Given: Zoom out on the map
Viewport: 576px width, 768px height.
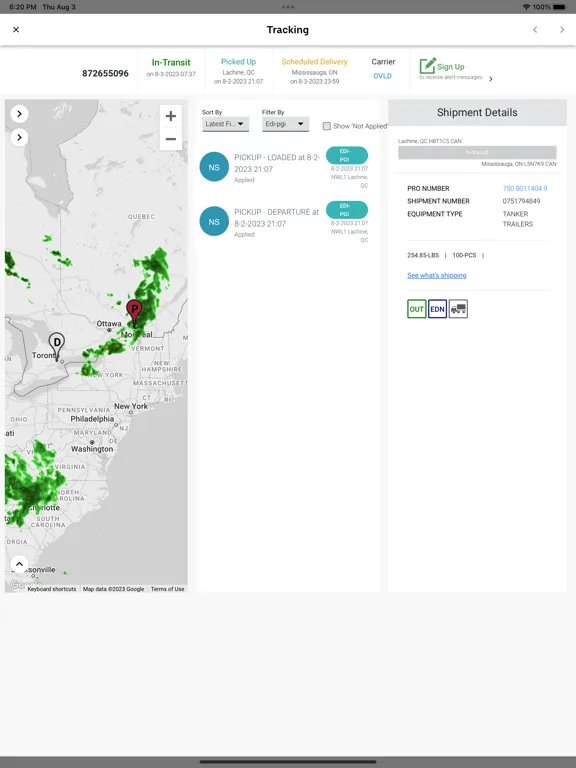Looking at the screenshot, I should pyautogui.click(x=171, y=139).
